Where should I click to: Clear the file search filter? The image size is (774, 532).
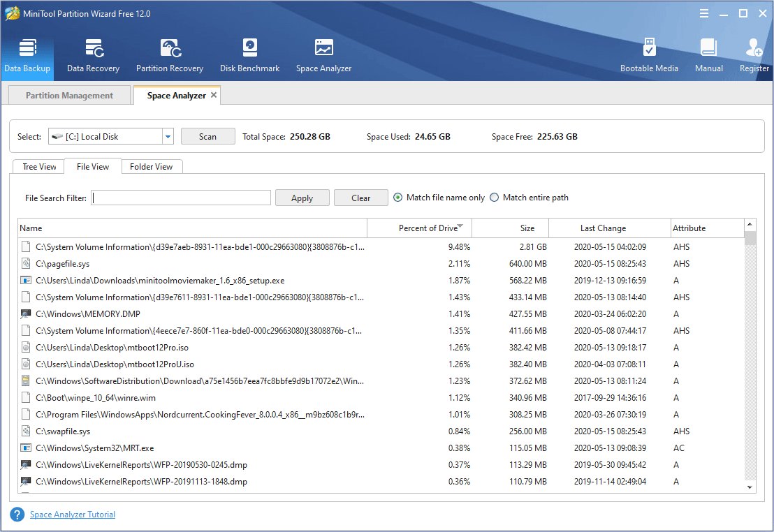point(361,198)
